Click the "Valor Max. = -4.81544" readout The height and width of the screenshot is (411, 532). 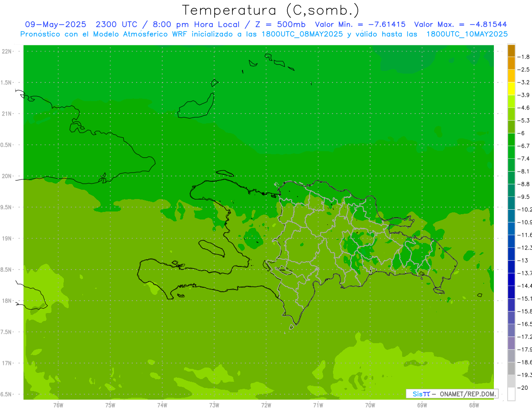pos(461,24)
